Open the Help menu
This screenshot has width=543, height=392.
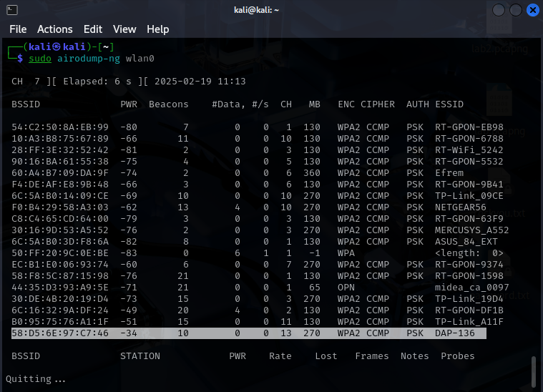(158, 29)
